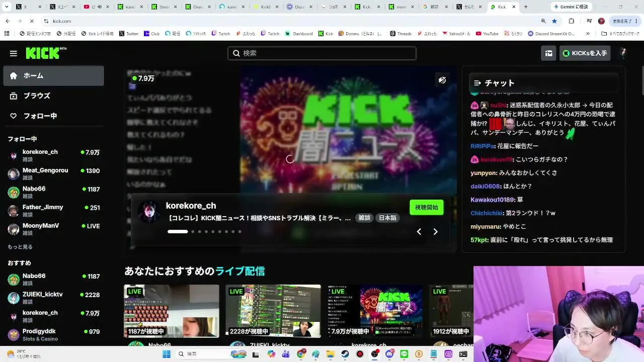
Task: Open File Explorer from the taskbar
Action: [x=331, y=354]
